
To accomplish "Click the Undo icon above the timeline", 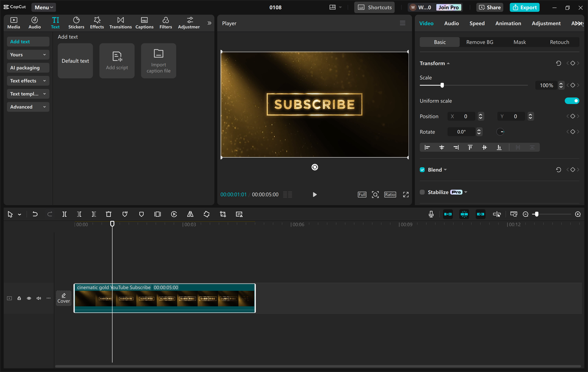I will coord(35,214).
